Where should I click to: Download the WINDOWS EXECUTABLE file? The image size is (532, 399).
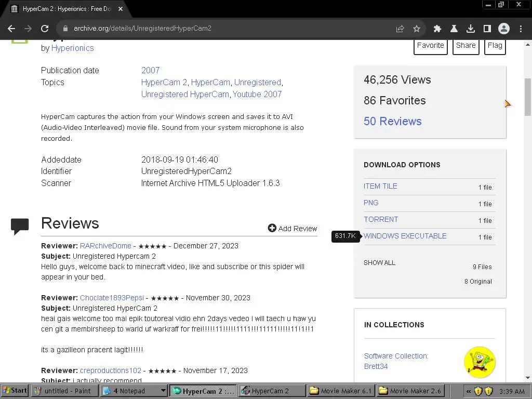pos(405,236)
